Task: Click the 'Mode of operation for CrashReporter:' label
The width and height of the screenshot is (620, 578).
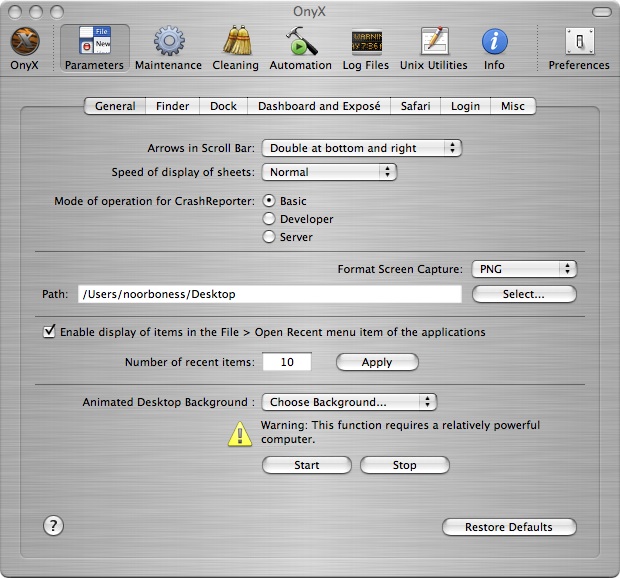Action: tap(155, 201)
